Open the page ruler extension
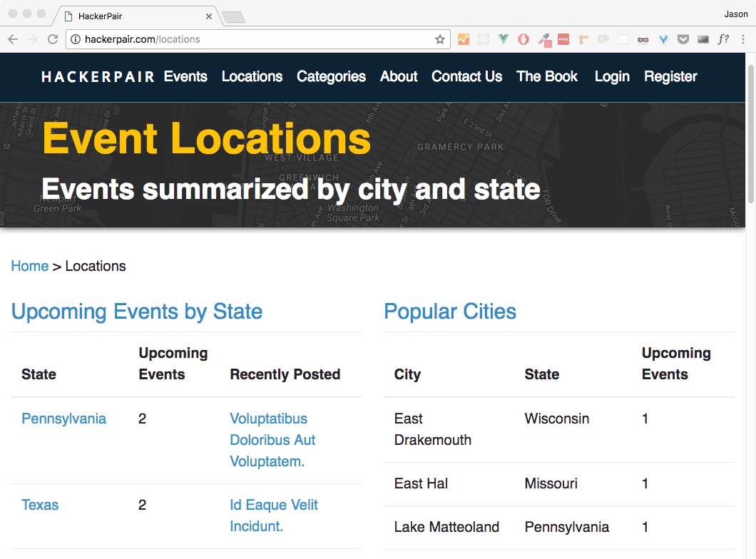The image size is (756, 559). (x=583, y=39)
